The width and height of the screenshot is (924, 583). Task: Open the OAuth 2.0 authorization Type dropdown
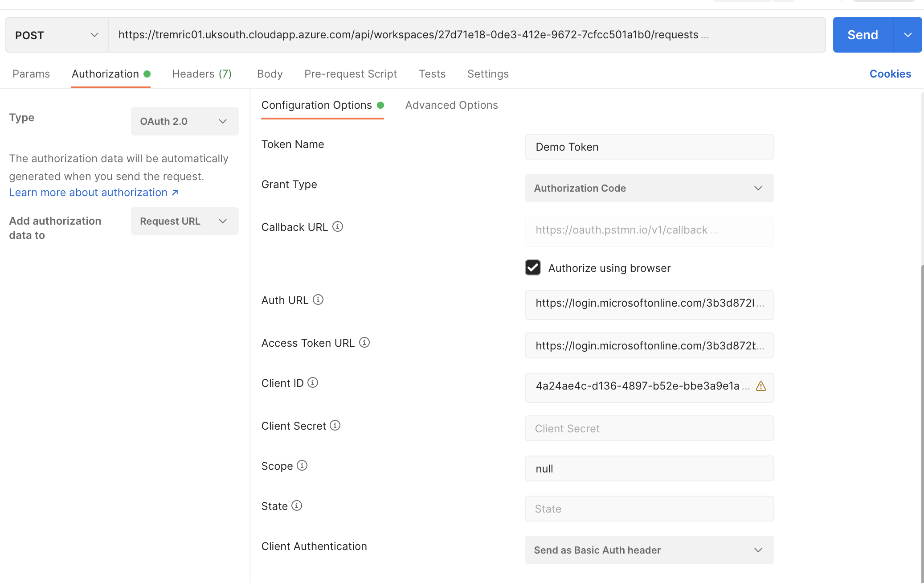coord(184,121)
